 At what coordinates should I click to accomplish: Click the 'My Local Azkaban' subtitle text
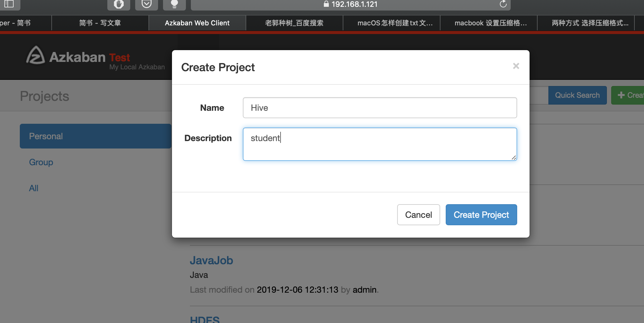137,67
